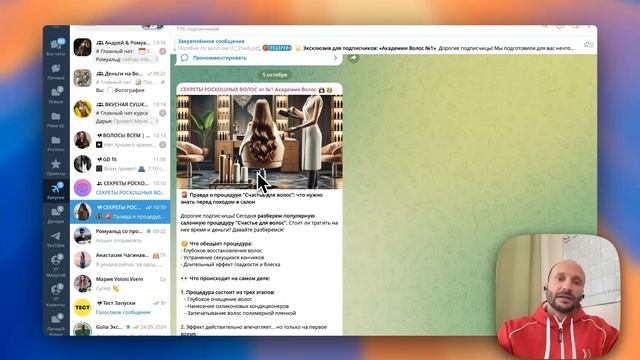Open the topic «# Главный чат курса»
The width and height of the screenshot is (640, 360).
pos(122,113)
